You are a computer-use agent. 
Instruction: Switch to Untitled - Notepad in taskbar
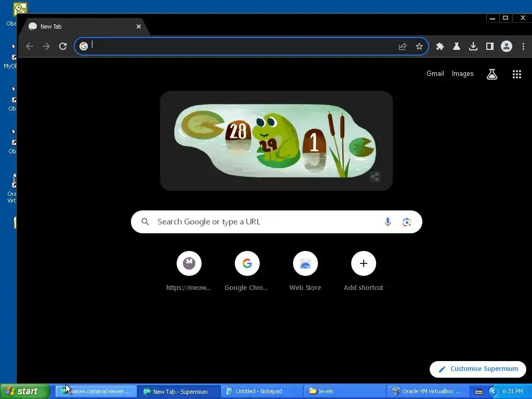click(262, 391)
